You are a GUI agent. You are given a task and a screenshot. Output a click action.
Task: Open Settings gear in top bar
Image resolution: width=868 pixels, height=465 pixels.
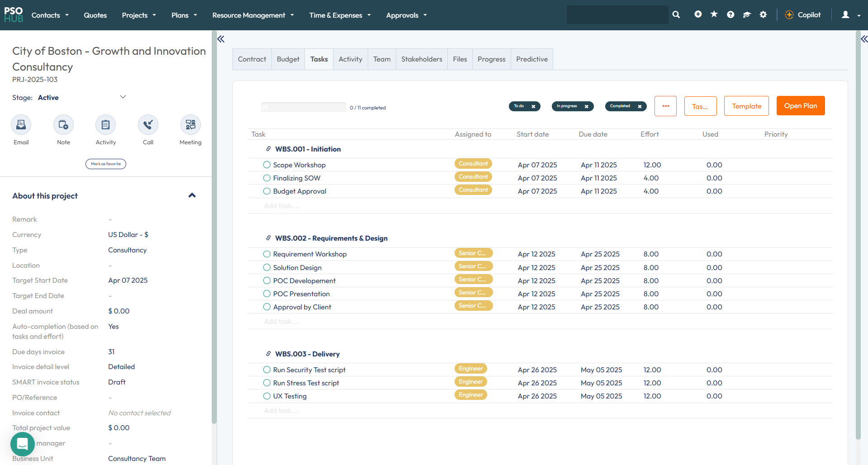click(763, 15)
